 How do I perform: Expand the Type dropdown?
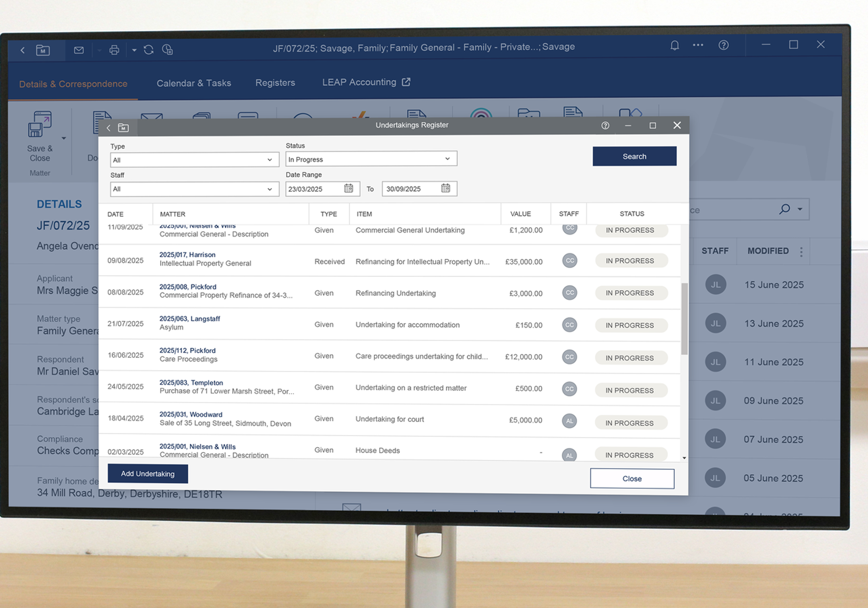[270, 160]
